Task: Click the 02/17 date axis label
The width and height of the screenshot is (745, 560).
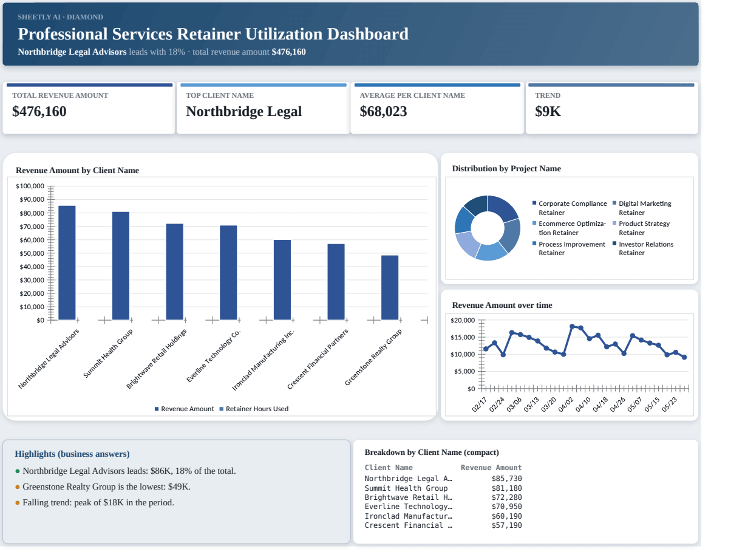Action: pyautogui.click(x=479, y=405)
